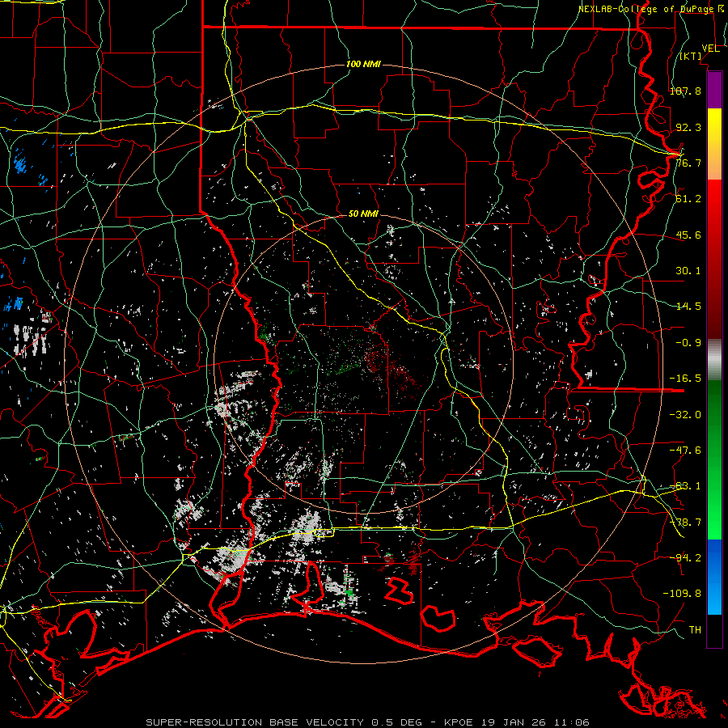This screenshot has height=728, width=728.
Task: Click the 50 NMI range ring label
Action: coord(363,214)
